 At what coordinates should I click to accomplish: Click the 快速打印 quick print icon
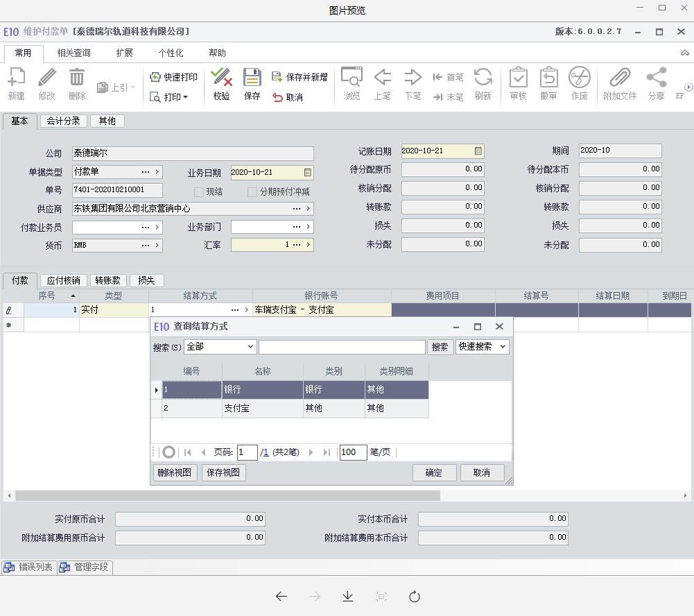[155, 77]
